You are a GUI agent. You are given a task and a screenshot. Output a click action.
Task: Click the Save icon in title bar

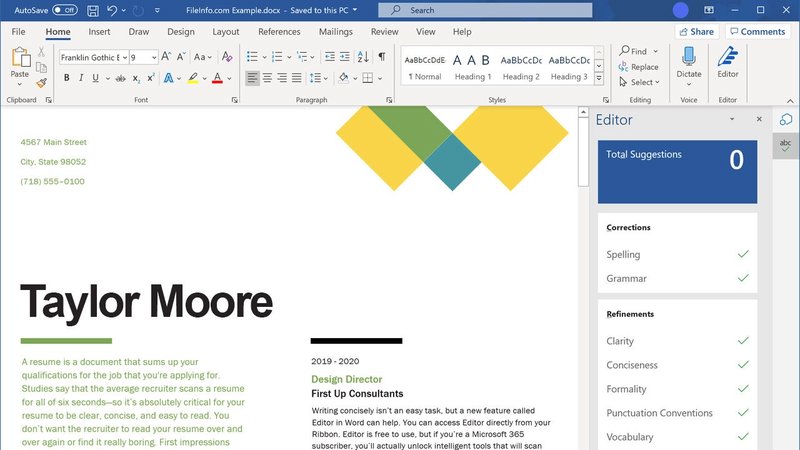[93, 10]
